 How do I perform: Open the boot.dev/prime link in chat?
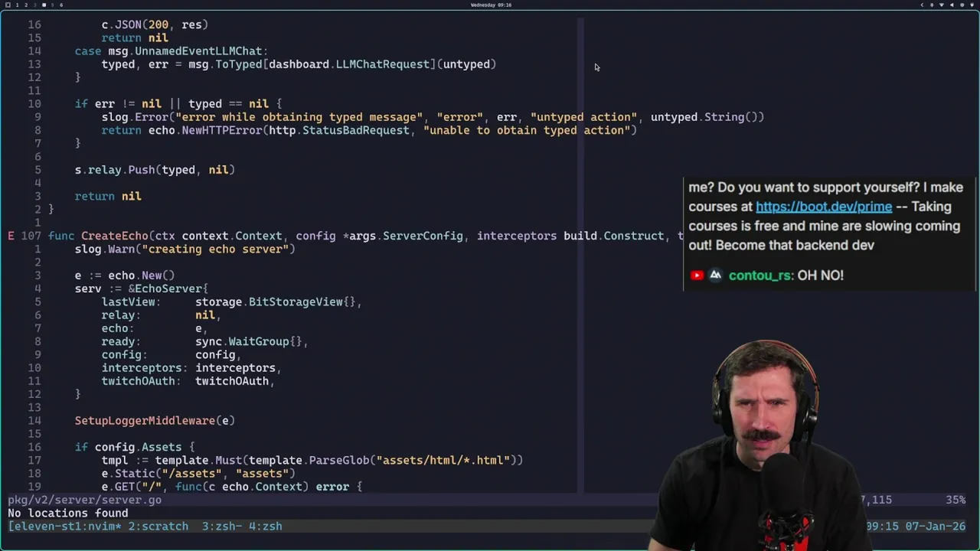pos(824,207)
